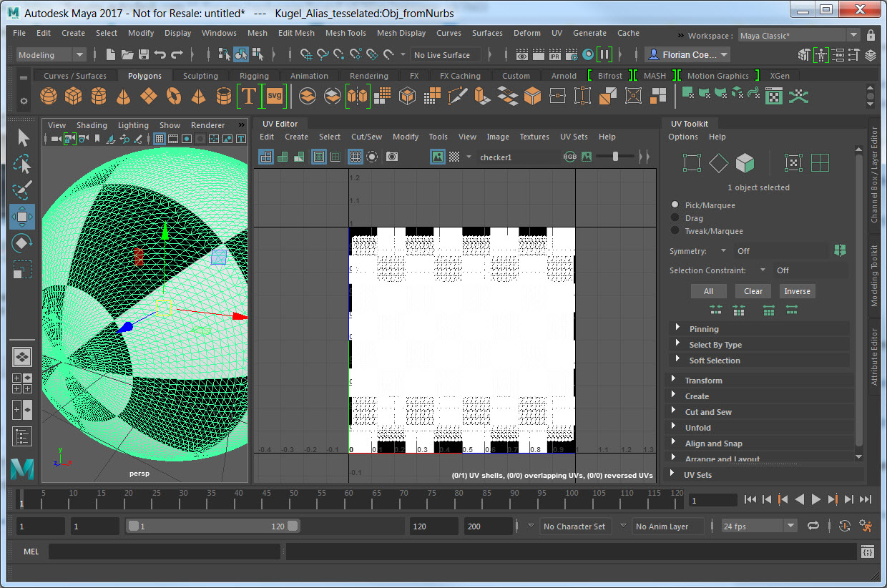
Task: Enable RGB channel display in the UV Editor toolbar
Action: click(x=570, y=157)
